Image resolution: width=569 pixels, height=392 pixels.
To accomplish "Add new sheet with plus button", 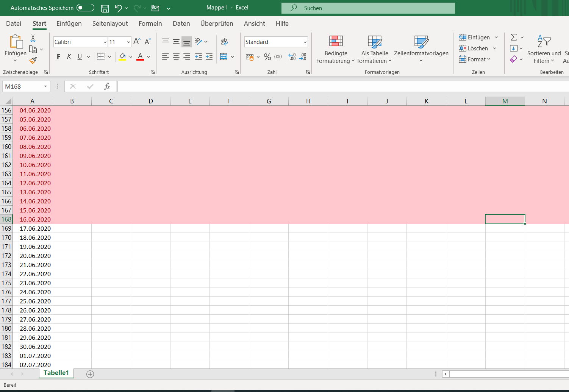I will tap(90, 374).
